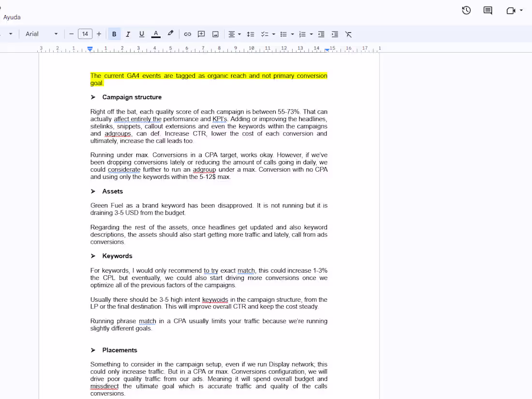Open the paragraph style dropdown arrow

pos(11,34)
